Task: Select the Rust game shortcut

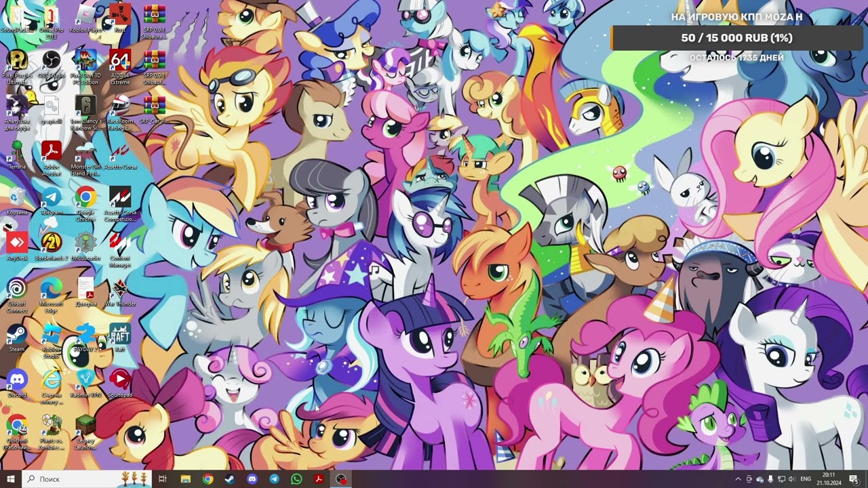Action: point(120,19)
